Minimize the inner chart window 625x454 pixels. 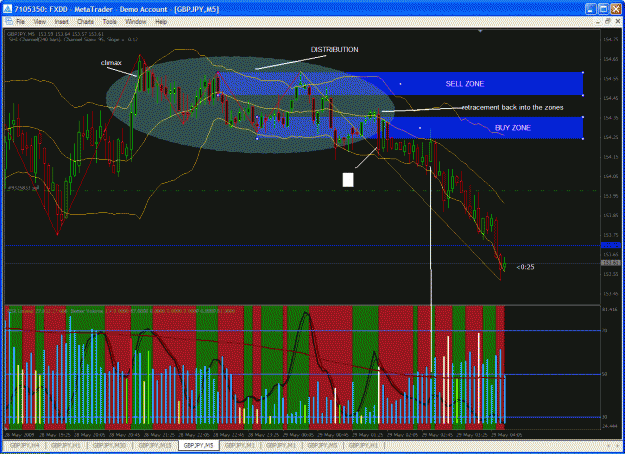tap(597, 22)
